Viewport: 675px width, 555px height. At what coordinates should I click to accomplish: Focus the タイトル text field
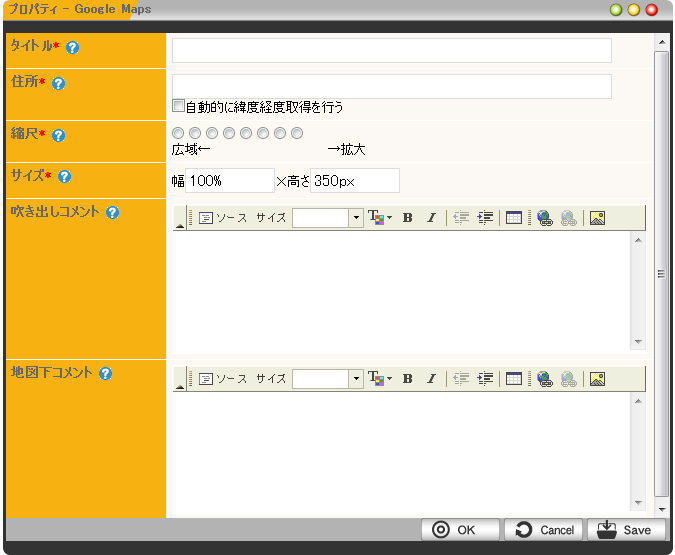coord(392,50)
